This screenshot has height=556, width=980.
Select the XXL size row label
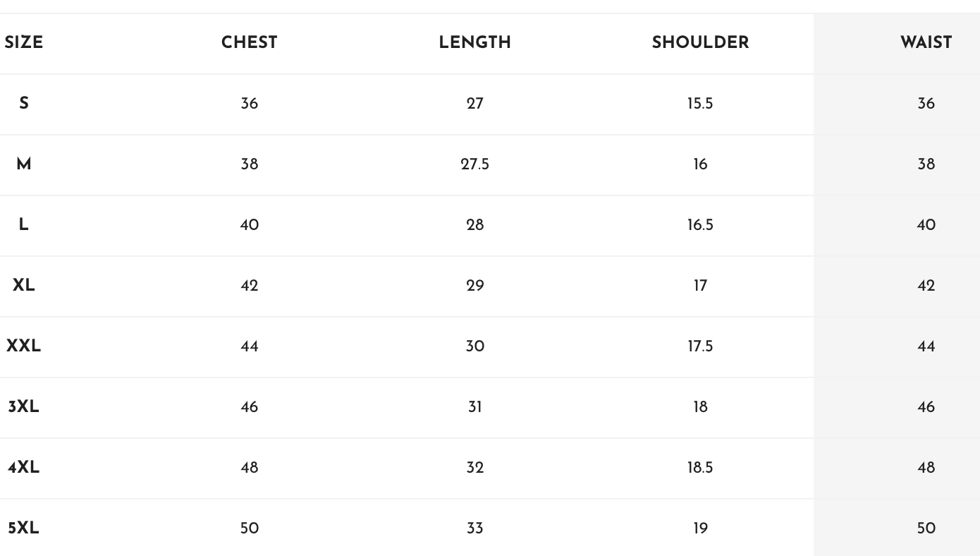point(24,346)
